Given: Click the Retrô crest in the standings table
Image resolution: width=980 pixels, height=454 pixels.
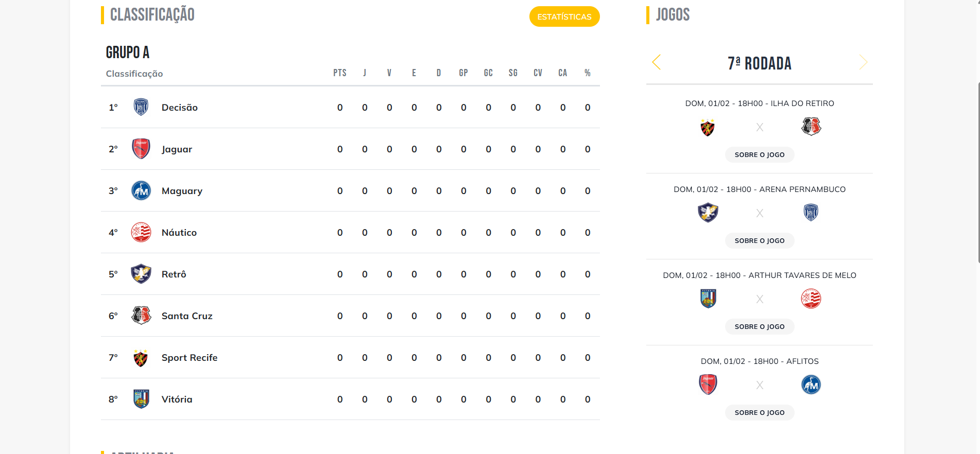Looking at the screenshot, I should tap(141, 274).
